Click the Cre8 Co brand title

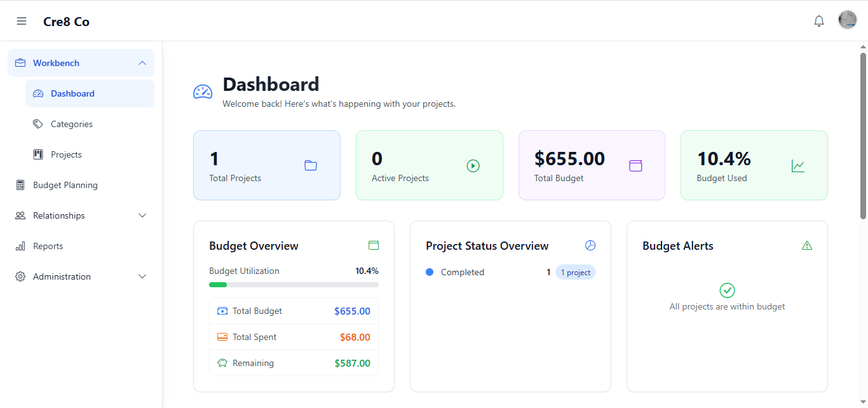[x=66, y=22]
